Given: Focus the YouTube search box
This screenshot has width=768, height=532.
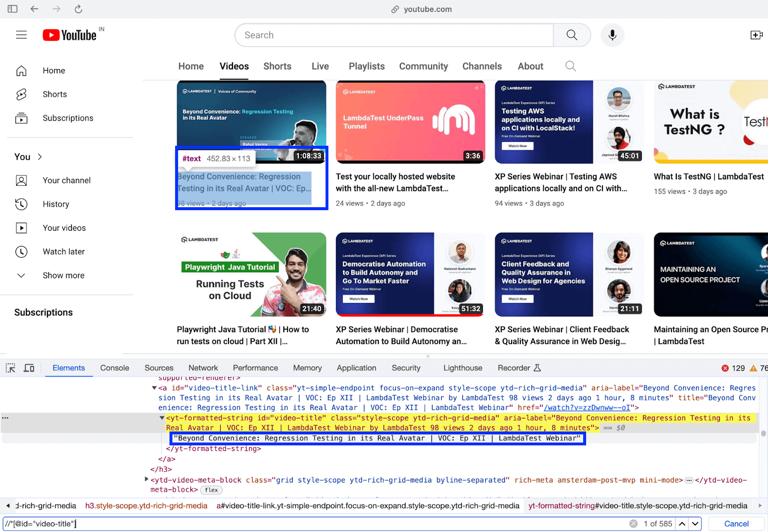Looking at the screenshot, I should pos(394,35).
